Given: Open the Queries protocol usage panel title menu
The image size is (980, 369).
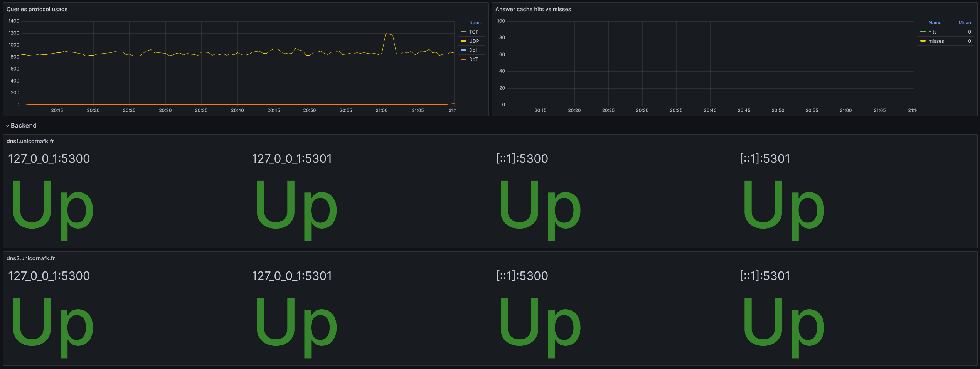Looking at the screenshot, I should [x=37, y=9].
